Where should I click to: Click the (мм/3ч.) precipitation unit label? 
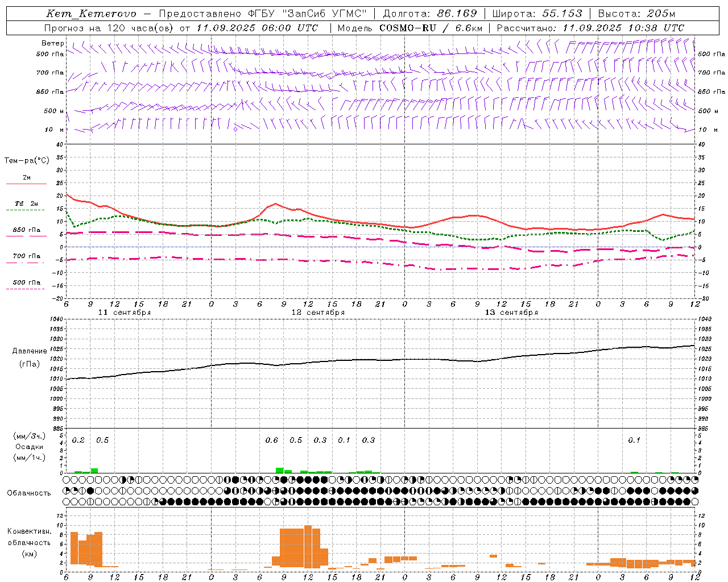[x=29, y=436]
